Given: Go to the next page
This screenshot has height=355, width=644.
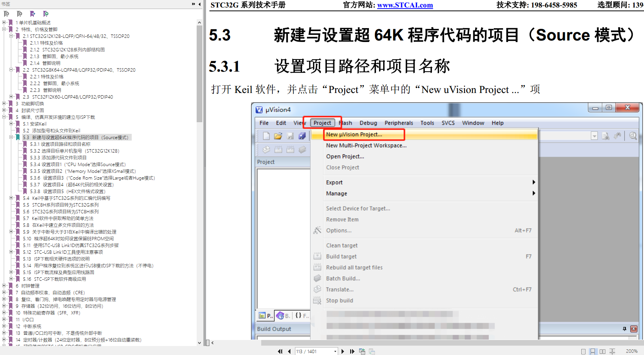Looking at the screenshot, I should tap(343, 351).
